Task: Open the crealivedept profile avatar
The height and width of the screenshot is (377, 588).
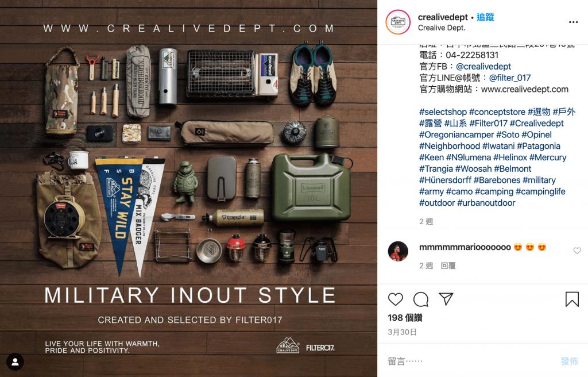Action: (x=398, y=22)
